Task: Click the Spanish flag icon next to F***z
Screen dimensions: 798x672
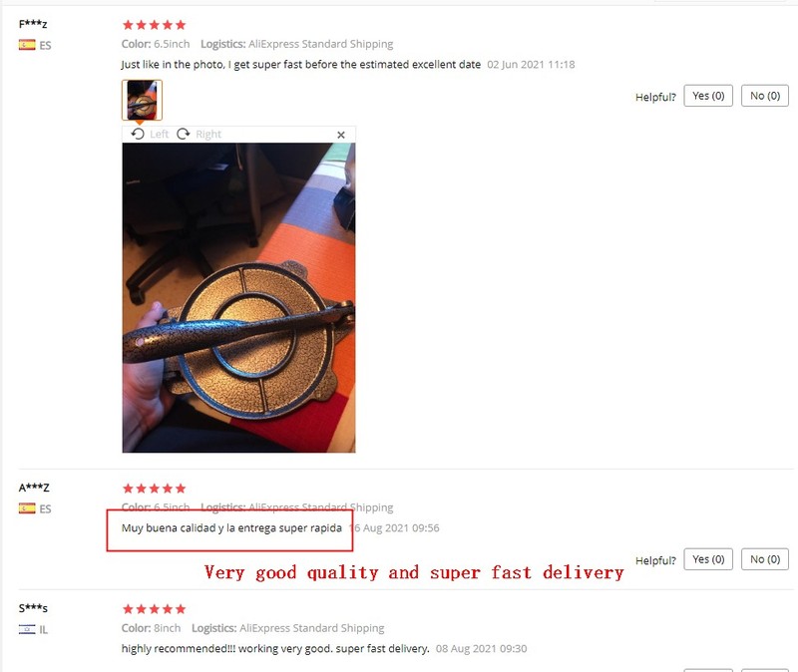Action: 27,45
